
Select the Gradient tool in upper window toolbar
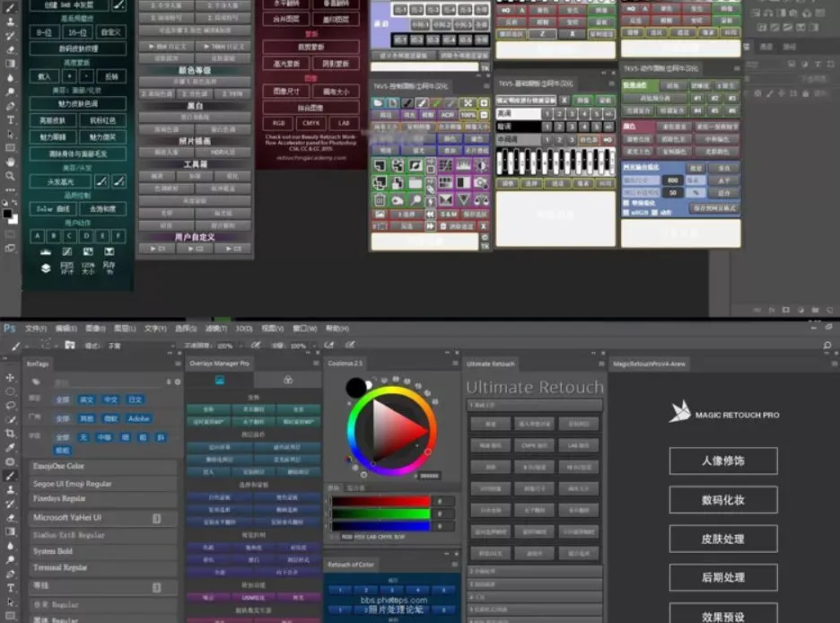click(x=10, y=63)
